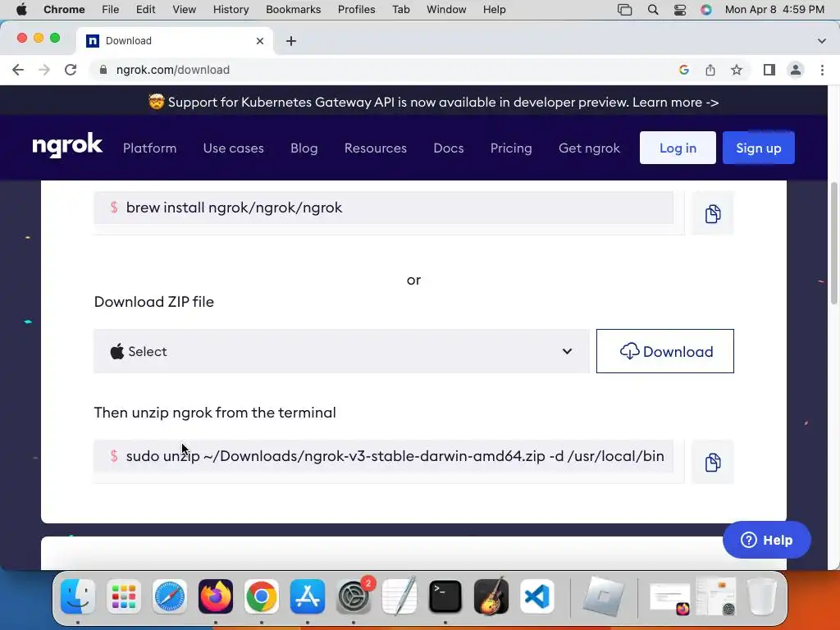Open System Settings from the Dock

(x=354, y=596)
